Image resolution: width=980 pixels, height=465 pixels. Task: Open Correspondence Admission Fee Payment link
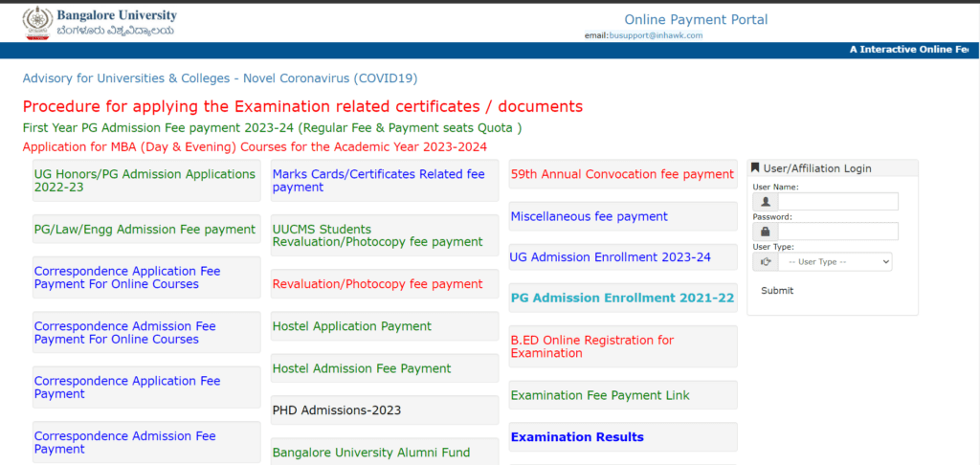click(125, 442)
